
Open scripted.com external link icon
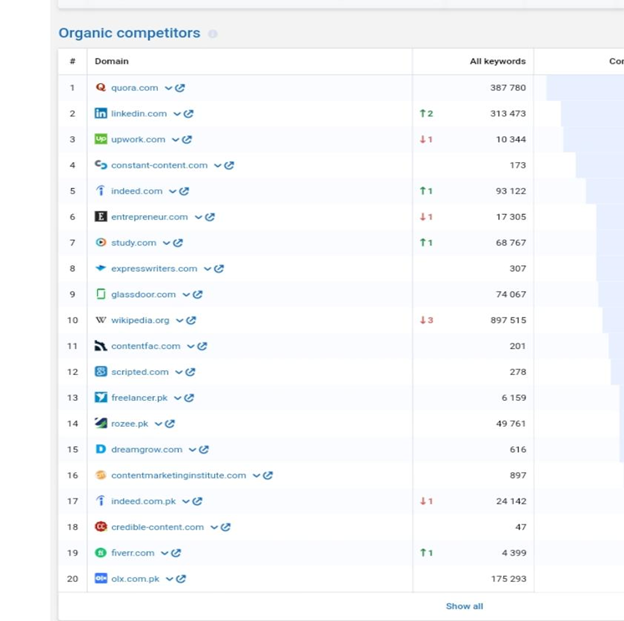(x=191, y=372)
